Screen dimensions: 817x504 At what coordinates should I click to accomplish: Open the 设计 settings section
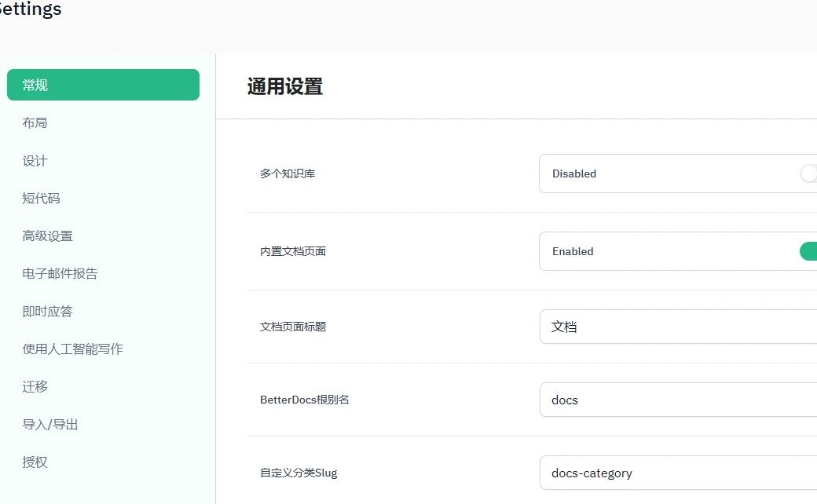(35, 160)
